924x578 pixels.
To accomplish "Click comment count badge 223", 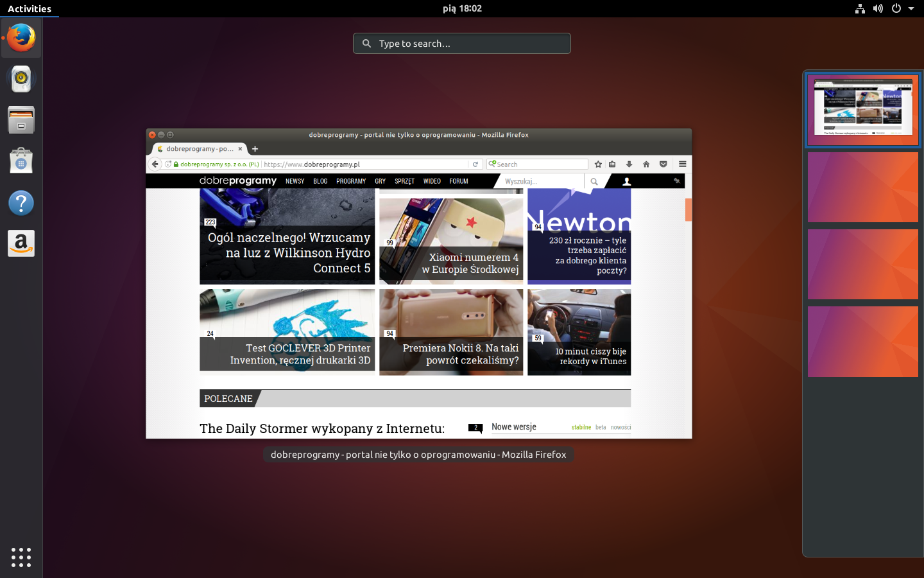I will [x=210, y=222].
